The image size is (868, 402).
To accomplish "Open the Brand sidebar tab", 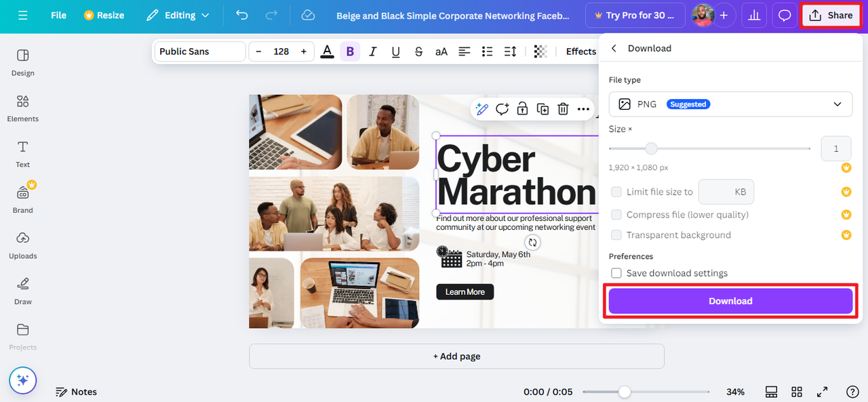I will 23,199.
